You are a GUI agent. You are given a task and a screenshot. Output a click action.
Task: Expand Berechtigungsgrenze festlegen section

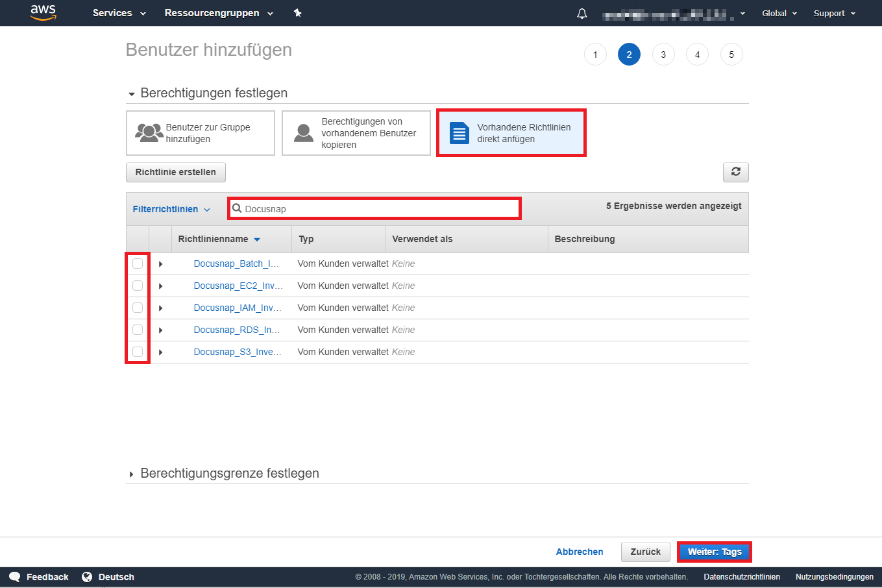[x=223, y=473]
